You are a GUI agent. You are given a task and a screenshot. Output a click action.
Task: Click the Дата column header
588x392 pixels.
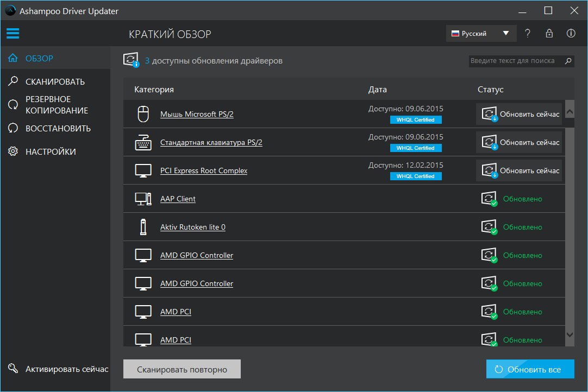377,90
